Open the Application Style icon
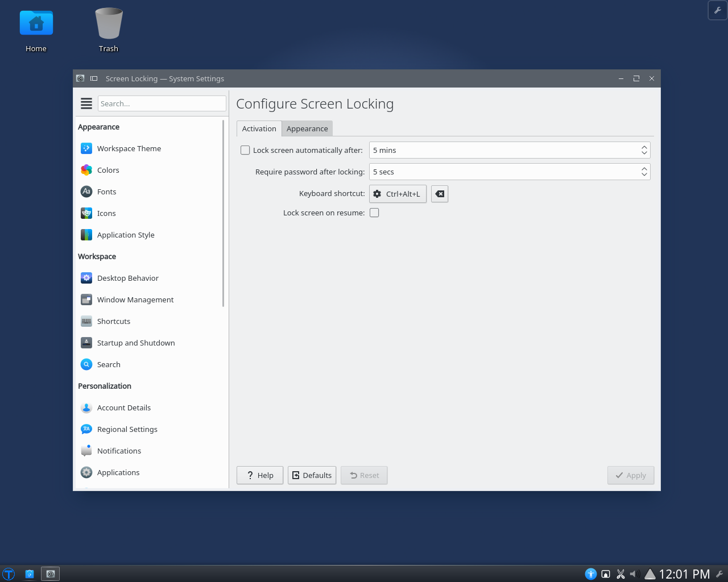This screenshot has height=582, width=728. 86,235
